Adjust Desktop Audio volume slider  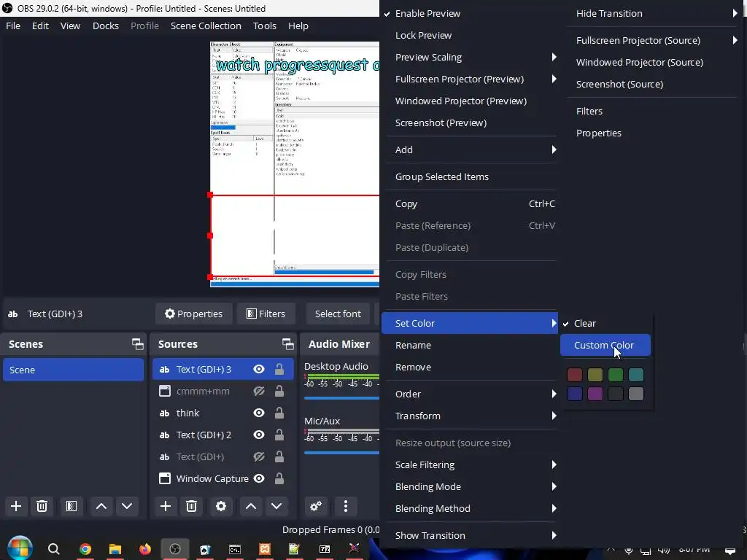tap(341, 398)
